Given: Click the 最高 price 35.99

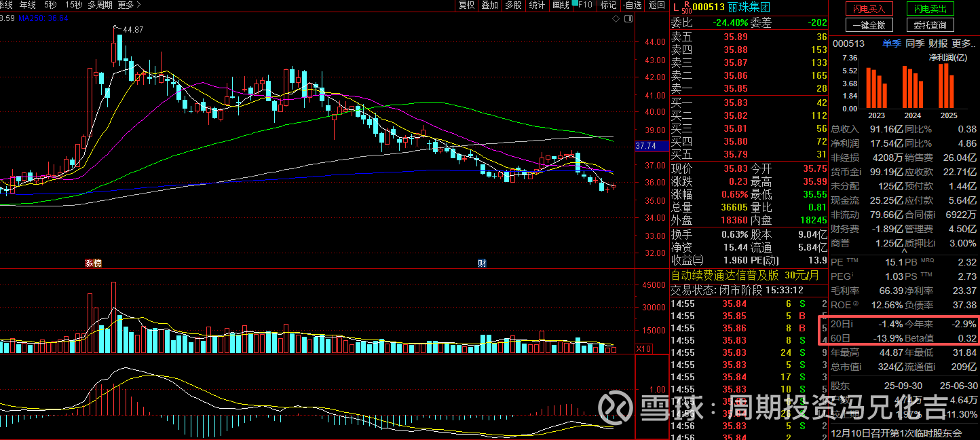Looking at the screenshot, I should [x=814, y=181].
